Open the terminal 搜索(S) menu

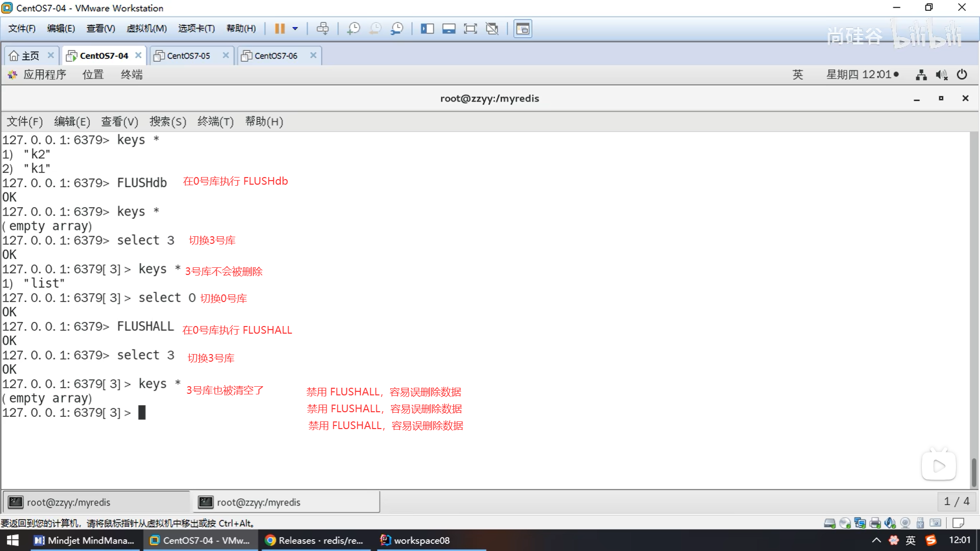167,121
